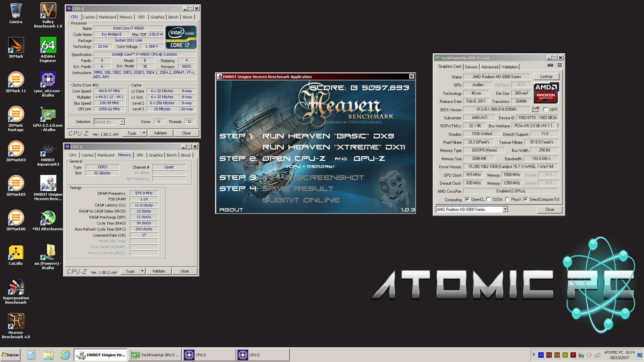Click Validate in Memory CPU-Z window

tap(159, 271)
